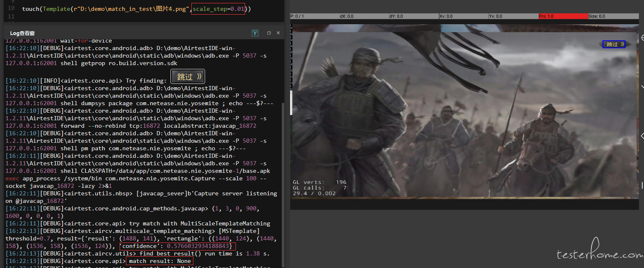This screenshot has height=268, width=644.
Task: Click line number 10 in the editor gutter
Action: click(11, 8)
